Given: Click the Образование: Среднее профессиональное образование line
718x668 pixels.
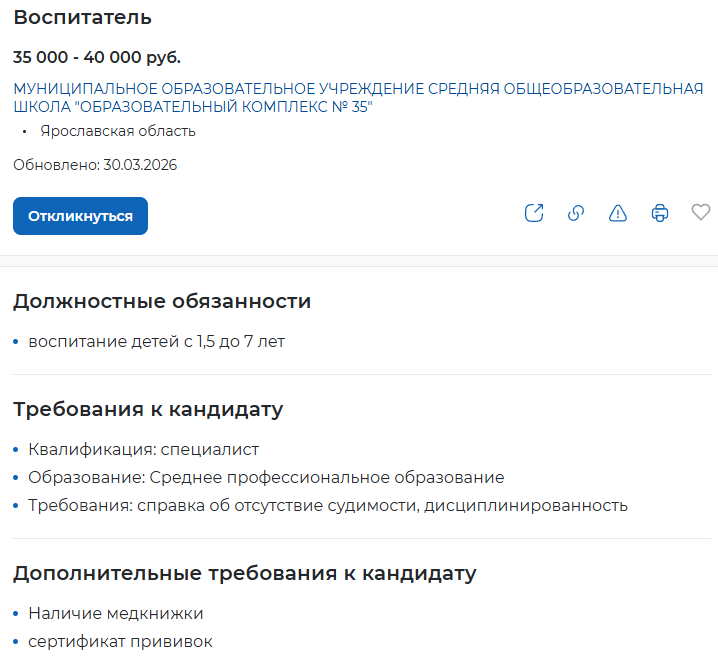Looking at the screenshot, I should coord(266,478).
